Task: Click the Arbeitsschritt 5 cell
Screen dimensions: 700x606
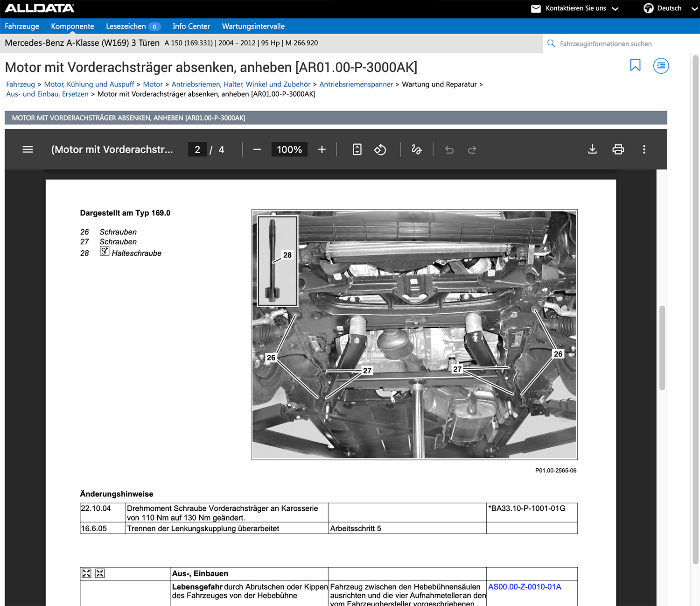Action: (x=407, y=528)
